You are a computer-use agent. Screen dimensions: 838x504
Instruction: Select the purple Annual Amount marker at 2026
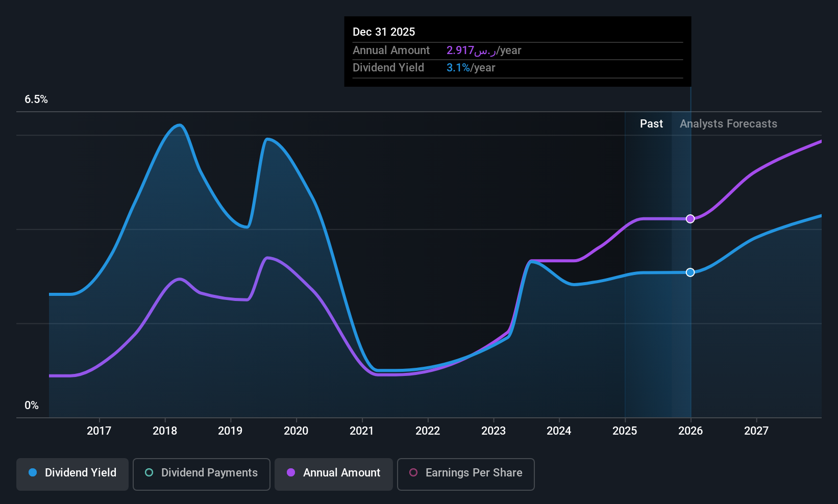(x=690, y=219)
